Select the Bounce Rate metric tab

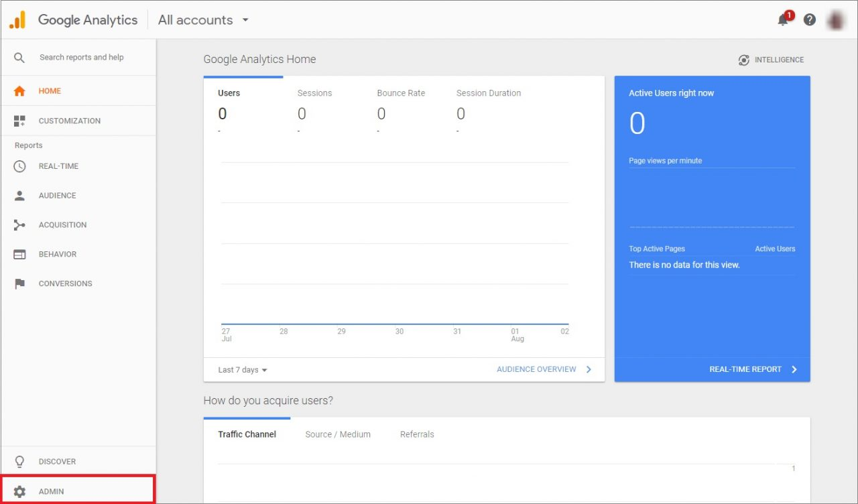(402, 106)
